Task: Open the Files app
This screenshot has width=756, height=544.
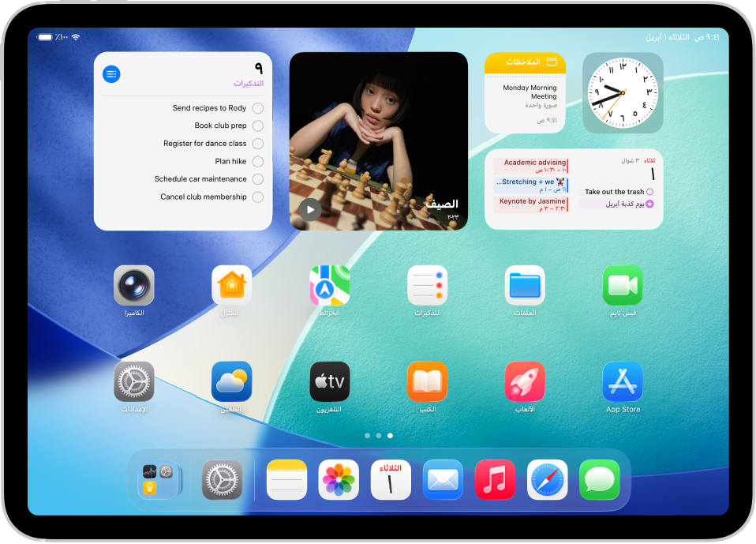Action: coord(525,285)
